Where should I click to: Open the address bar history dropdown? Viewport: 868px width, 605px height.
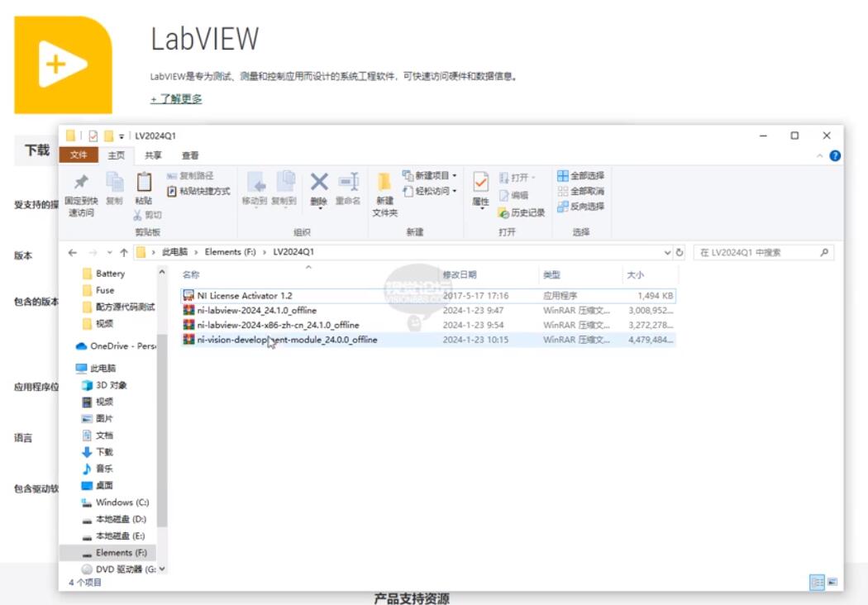click(667, 252)
